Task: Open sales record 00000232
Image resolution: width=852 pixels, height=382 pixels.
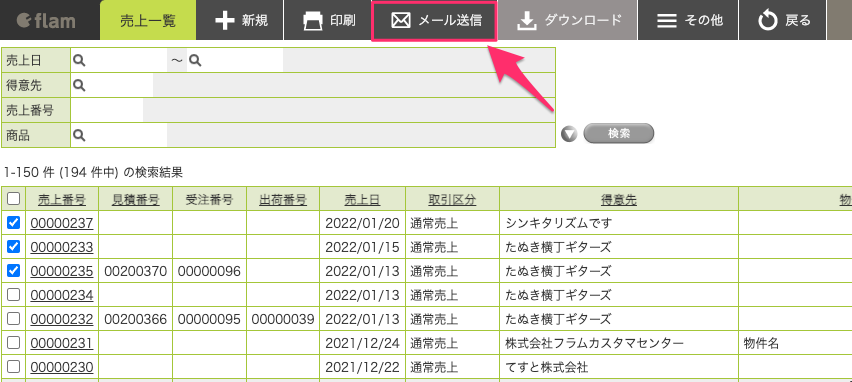Action: tap(61, 319)
